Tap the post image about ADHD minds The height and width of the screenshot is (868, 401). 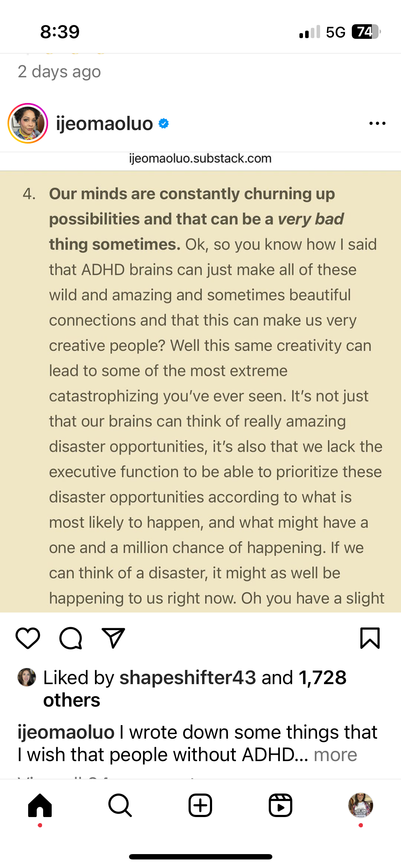coord(200,392)
